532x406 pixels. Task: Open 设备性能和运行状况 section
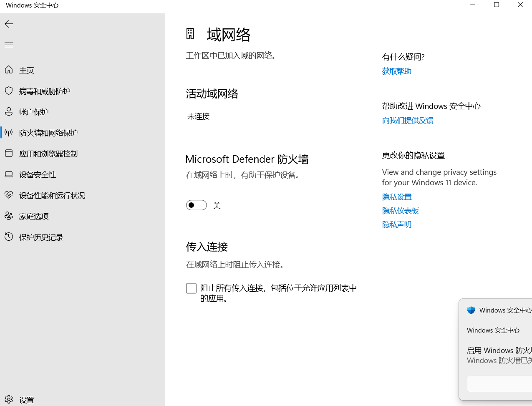[83, 195]
